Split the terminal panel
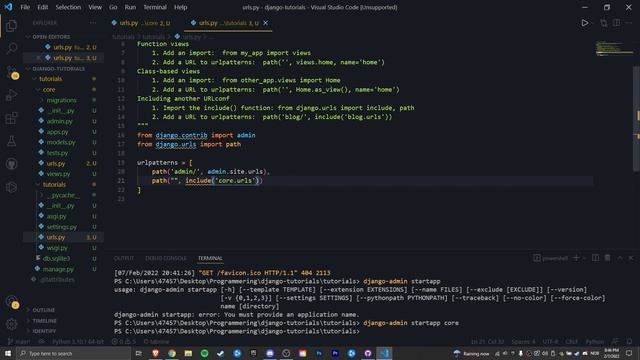Image resolution: width=640 pixels, height=360 pixels. click(596, 258)
